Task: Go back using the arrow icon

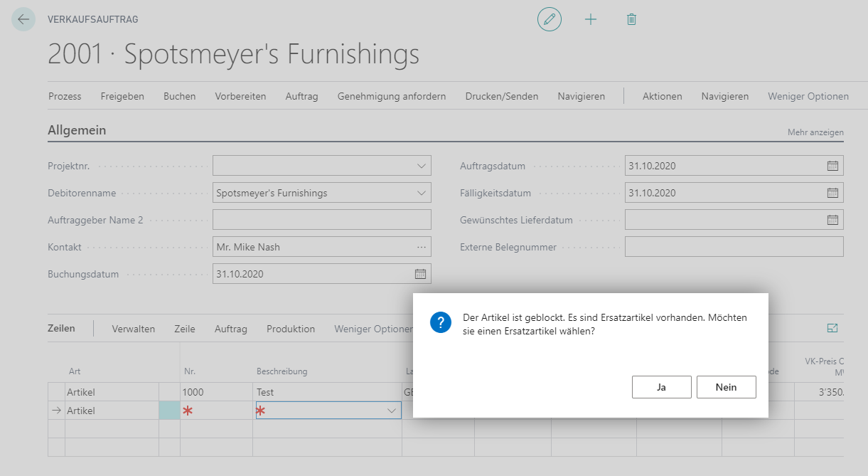Action: point(23,19)
